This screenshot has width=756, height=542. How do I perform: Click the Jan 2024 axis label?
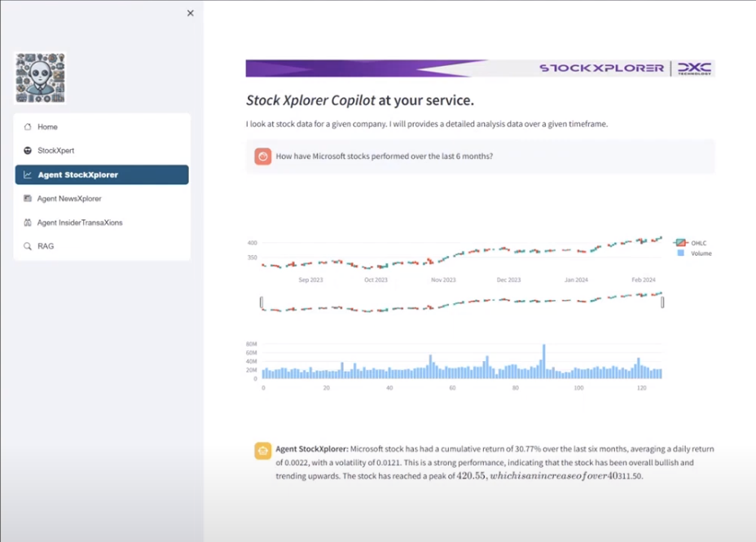click(576, 280)
